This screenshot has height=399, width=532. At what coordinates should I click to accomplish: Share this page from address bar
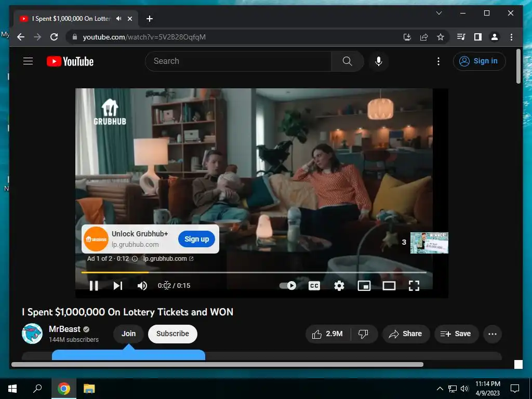click(424, 37)
